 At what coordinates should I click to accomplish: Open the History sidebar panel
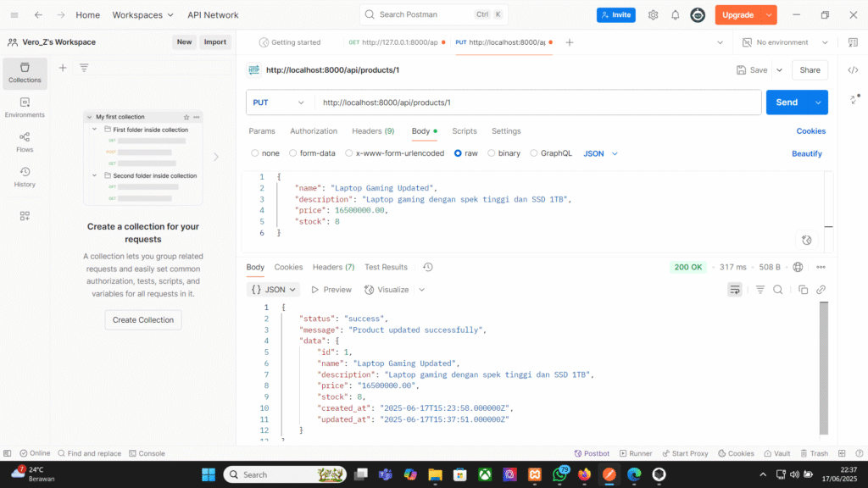[25, 176]
